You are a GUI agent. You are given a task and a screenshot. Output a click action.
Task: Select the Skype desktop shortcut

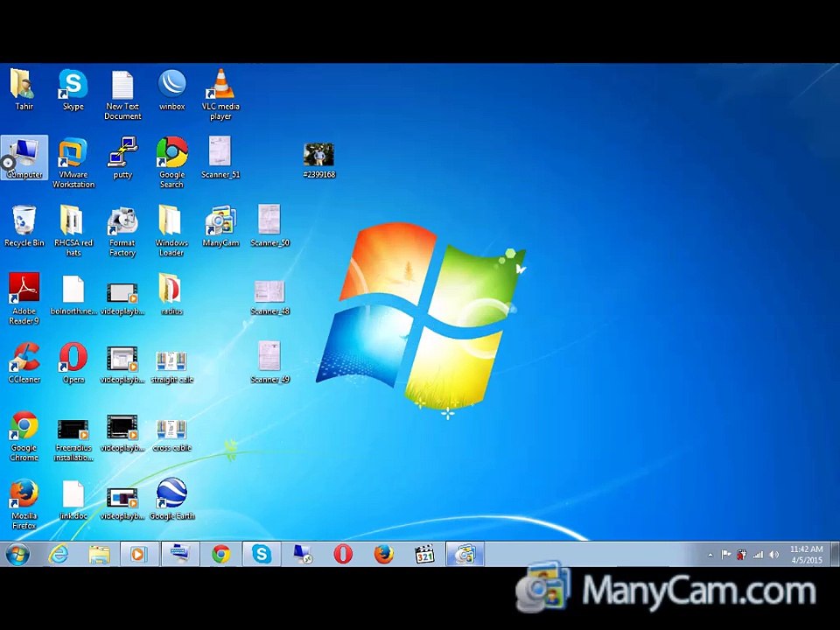[x=73, y=89]
